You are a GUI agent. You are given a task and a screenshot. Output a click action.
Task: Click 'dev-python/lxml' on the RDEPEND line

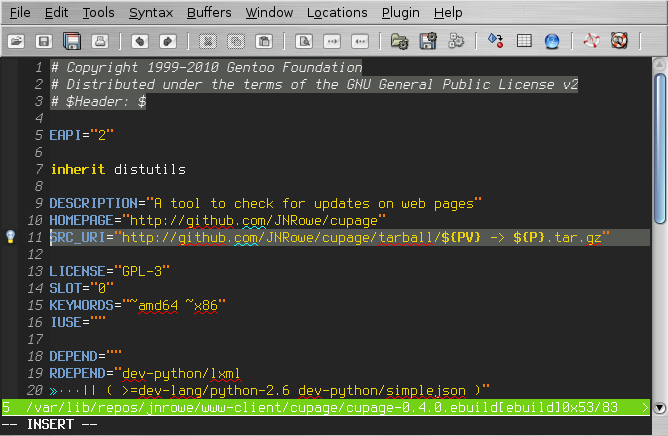[182, 374]
